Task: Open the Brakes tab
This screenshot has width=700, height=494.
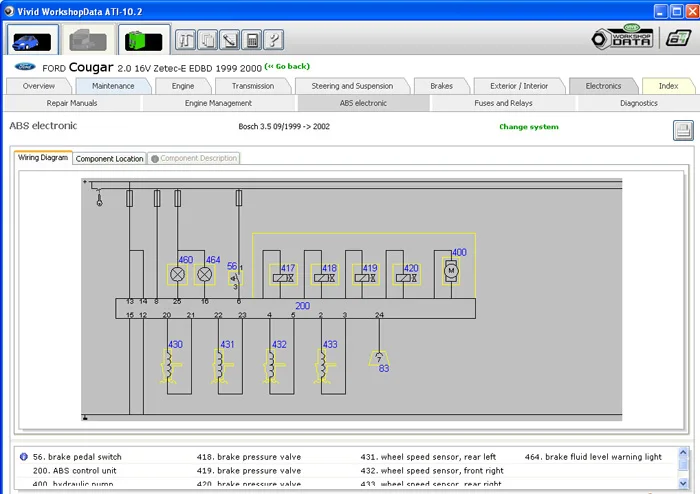Action: (442, 86)
